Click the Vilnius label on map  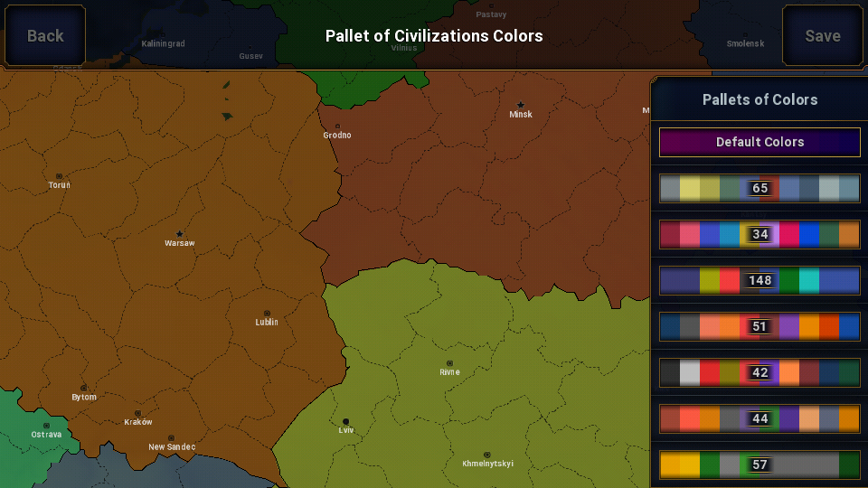[x=404, y=48]
